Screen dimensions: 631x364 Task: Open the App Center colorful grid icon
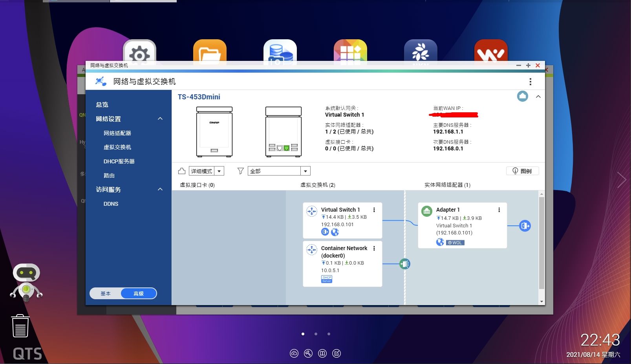coord(350,53)
